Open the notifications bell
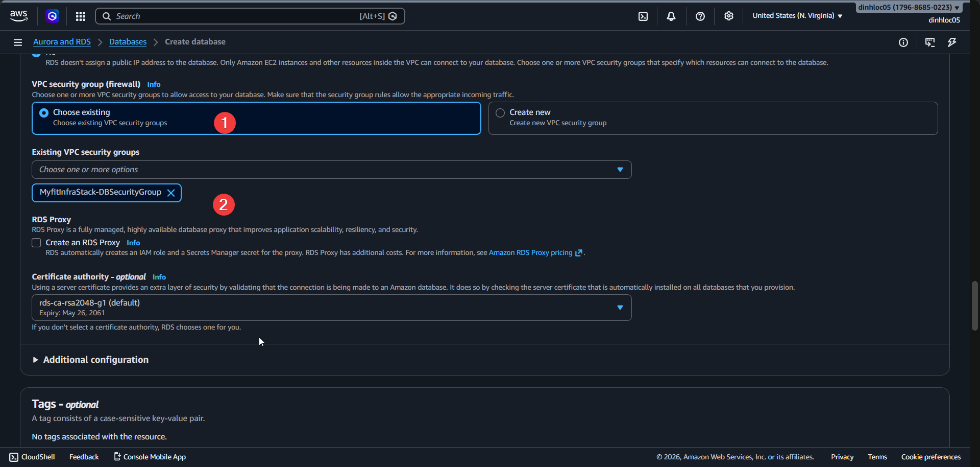This screenshot has width=980, height=467. coord(670,16)
